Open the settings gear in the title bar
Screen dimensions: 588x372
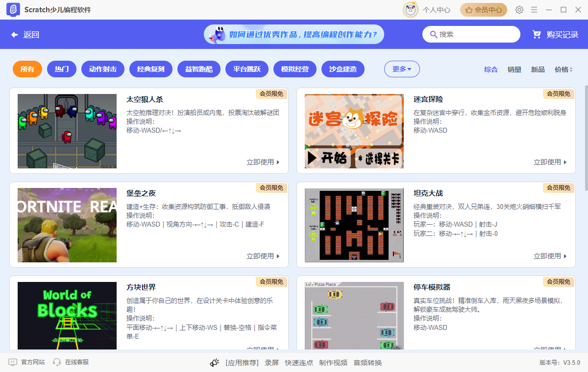[519, 9]
